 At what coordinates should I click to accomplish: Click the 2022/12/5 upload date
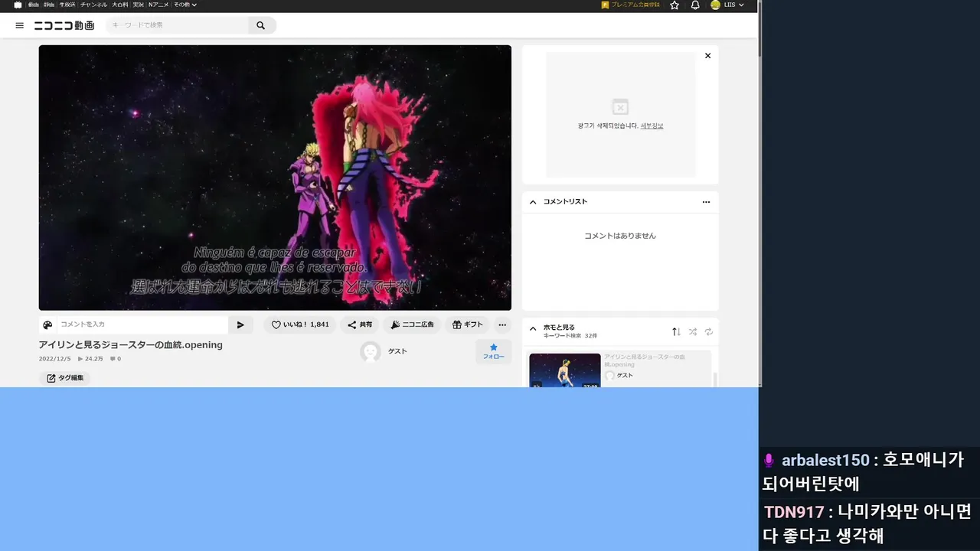[x=54, y=358]
